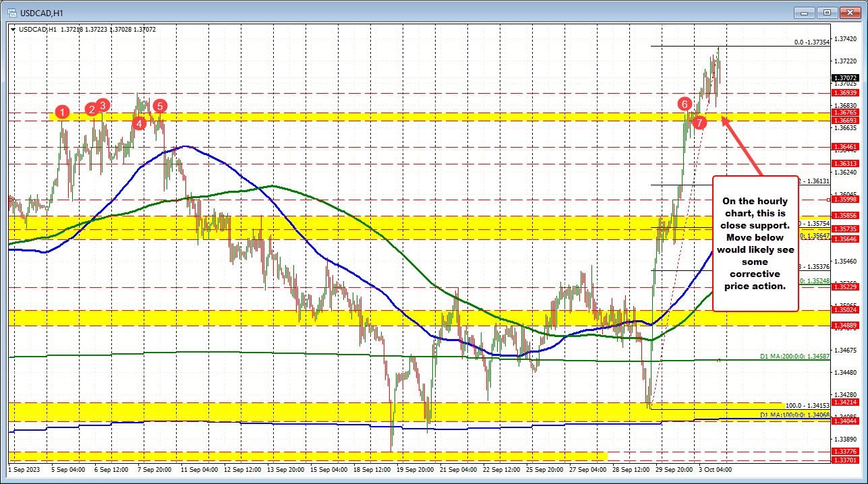Select the numbered marker 4 near resistance

139,123
